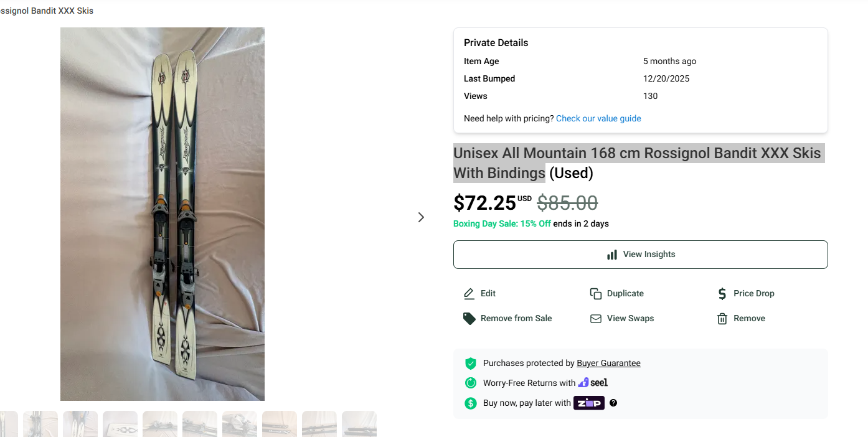Viewport: 868px width, 437px height.
Task: Advance to the next photo with the chevron
Action: point(421,217)
